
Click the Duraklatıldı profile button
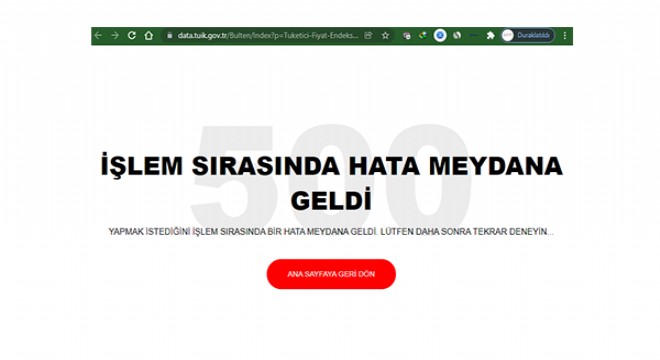528,36
